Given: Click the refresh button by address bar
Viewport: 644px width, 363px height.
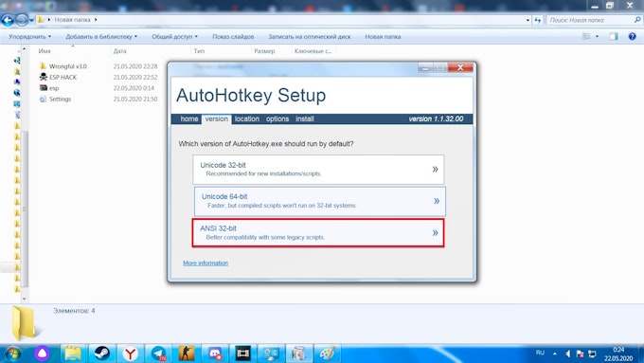Looking at the screenshot, I should coord(538,20).
